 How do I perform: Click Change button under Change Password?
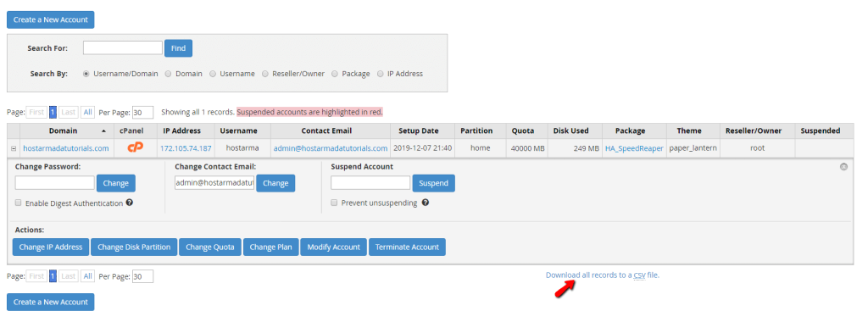tap(115, 183)
